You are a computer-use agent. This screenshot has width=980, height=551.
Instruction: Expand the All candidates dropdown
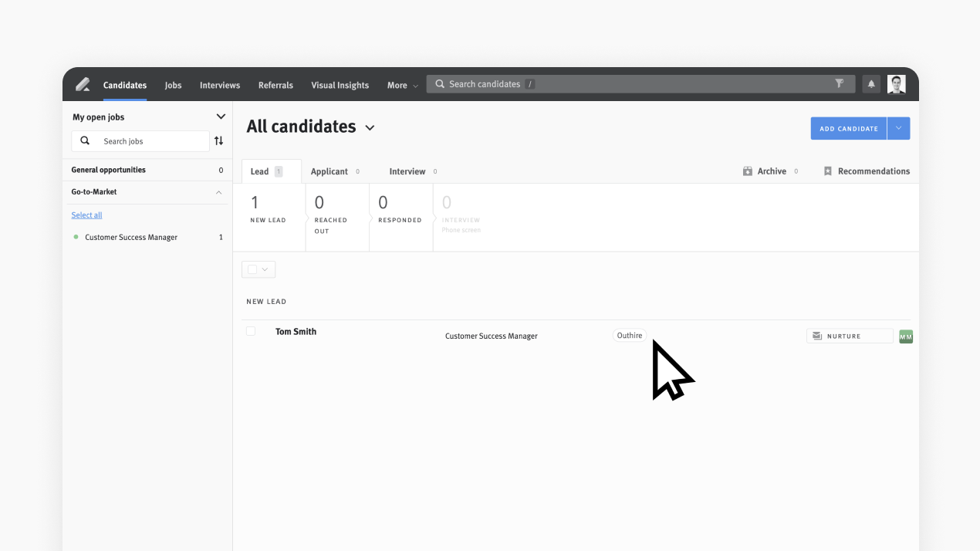370,128
